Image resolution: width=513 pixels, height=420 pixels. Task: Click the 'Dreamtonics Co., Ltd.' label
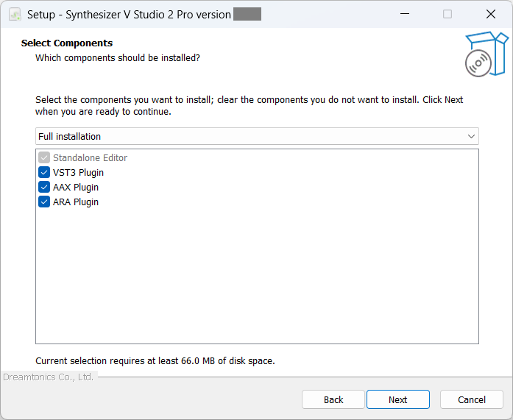point(49,377)
